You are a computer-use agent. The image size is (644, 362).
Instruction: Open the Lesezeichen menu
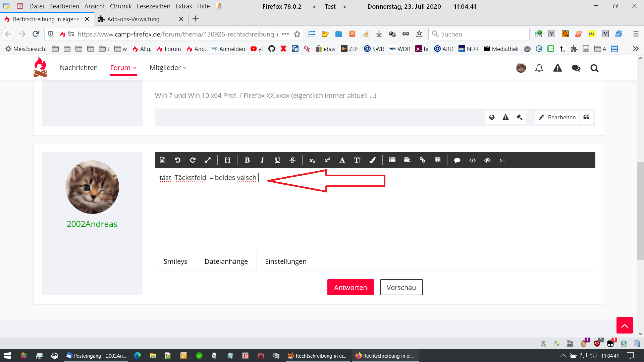coord(154,6)
